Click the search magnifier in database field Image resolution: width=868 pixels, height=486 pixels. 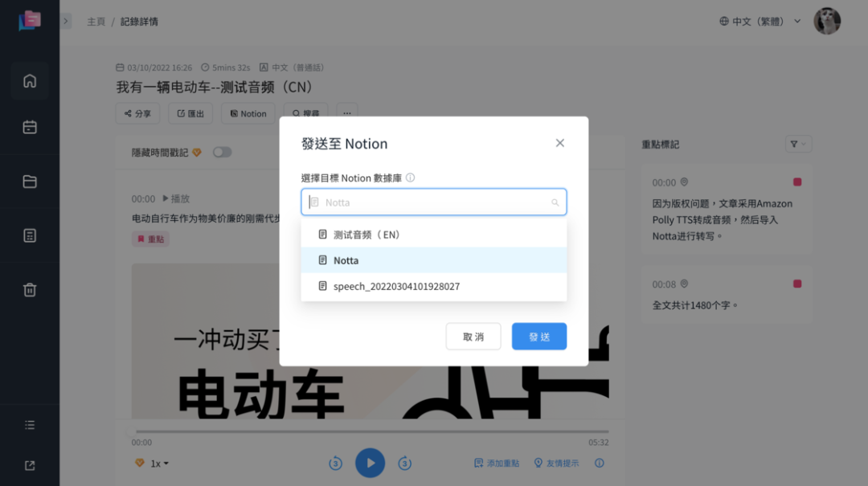(555, 202)
